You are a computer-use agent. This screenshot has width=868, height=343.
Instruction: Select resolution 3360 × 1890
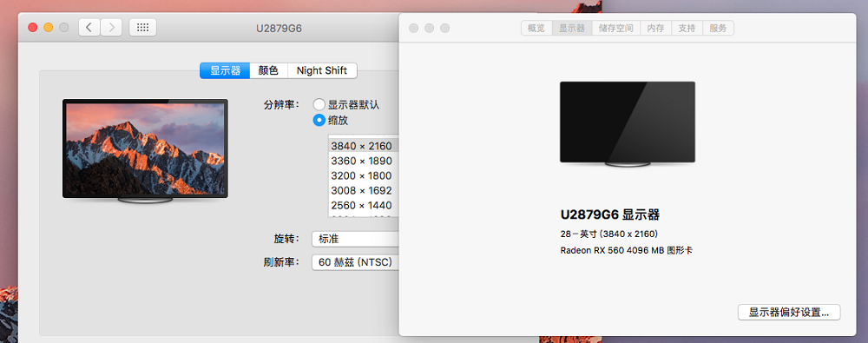364,161
